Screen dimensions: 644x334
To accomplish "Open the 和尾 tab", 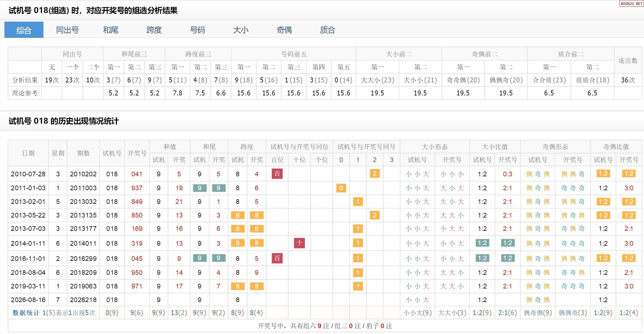I will coord(111,30).
